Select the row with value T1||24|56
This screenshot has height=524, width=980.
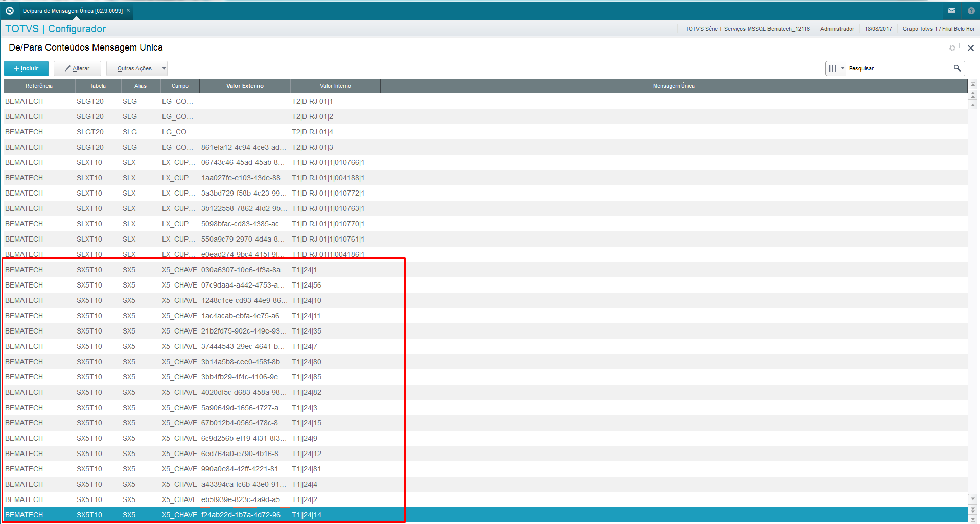click(485, 285)
